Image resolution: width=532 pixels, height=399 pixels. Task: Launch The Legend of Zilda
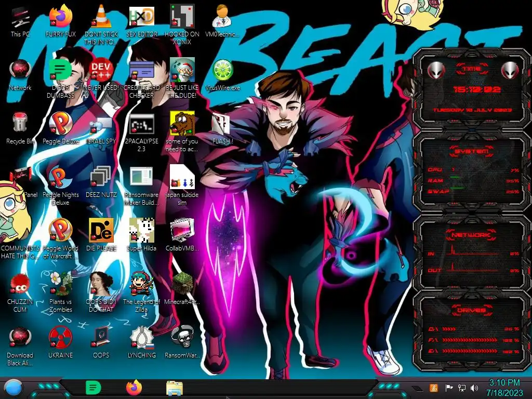point(142,292)
